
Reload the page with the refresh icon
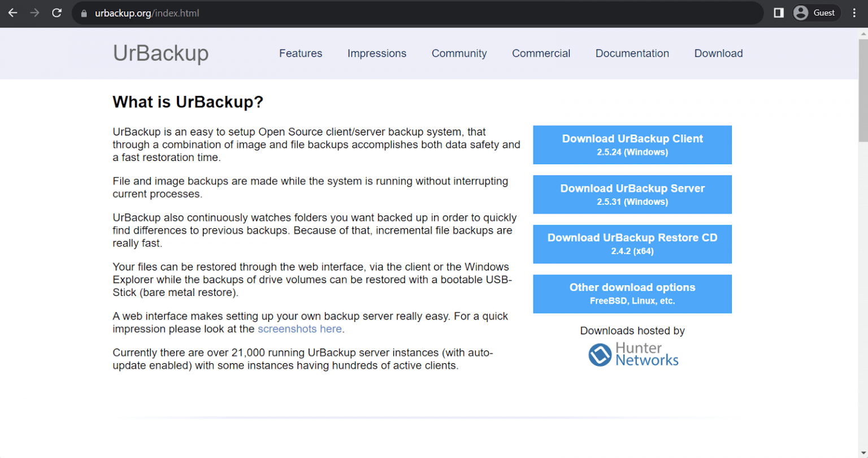coord(57,12)
